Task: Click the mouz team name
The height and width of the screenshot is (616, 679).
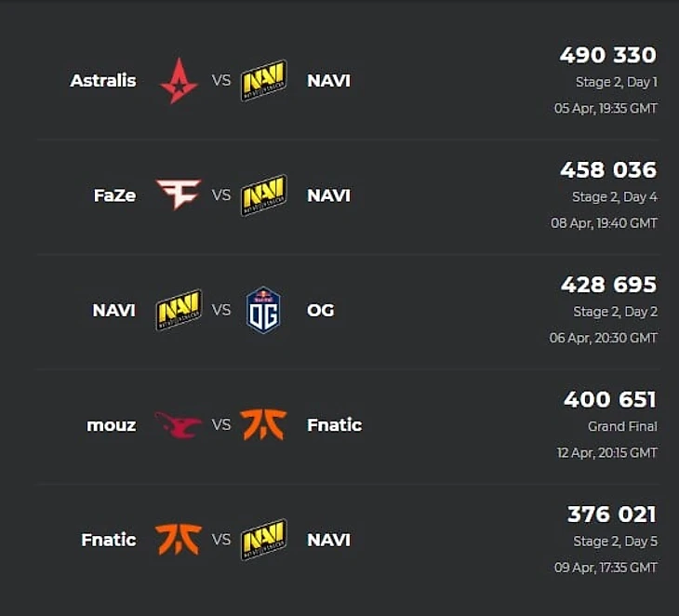Action: 111,425
